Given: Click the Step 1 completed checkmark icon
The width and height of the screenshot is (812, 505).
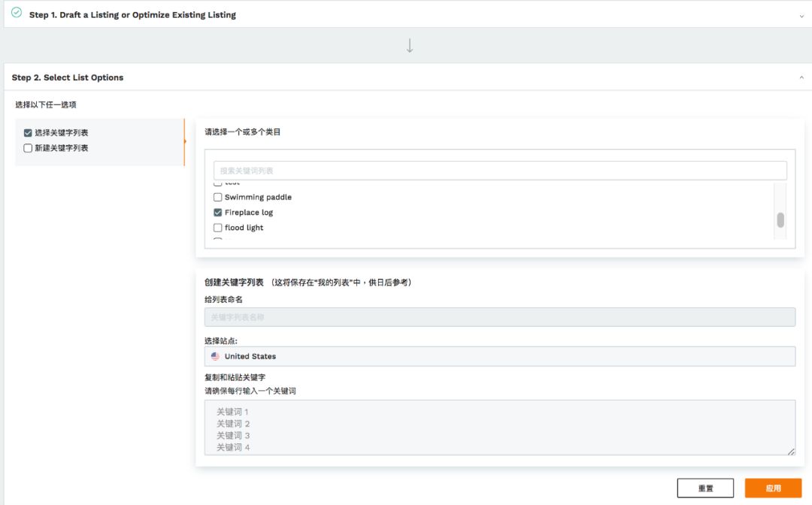Looking at the screenshot, I should pos(17,13).
